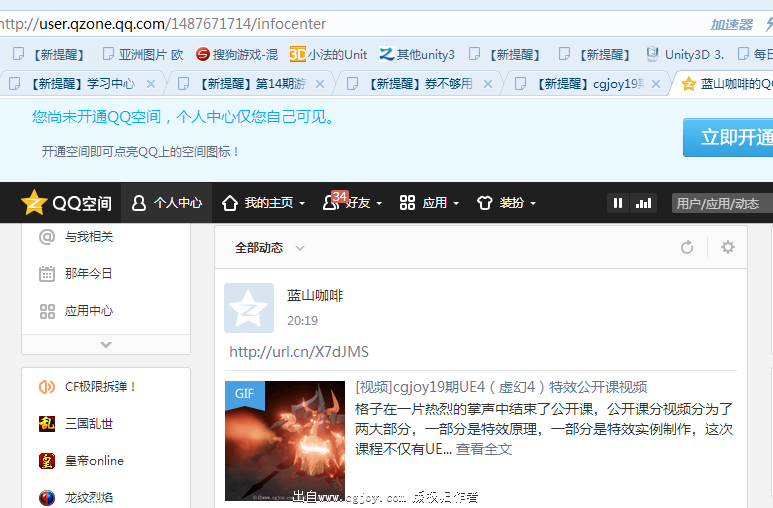Refresh the feed with refresh icon
Screen dimensions: 773x508
[687, 247]
